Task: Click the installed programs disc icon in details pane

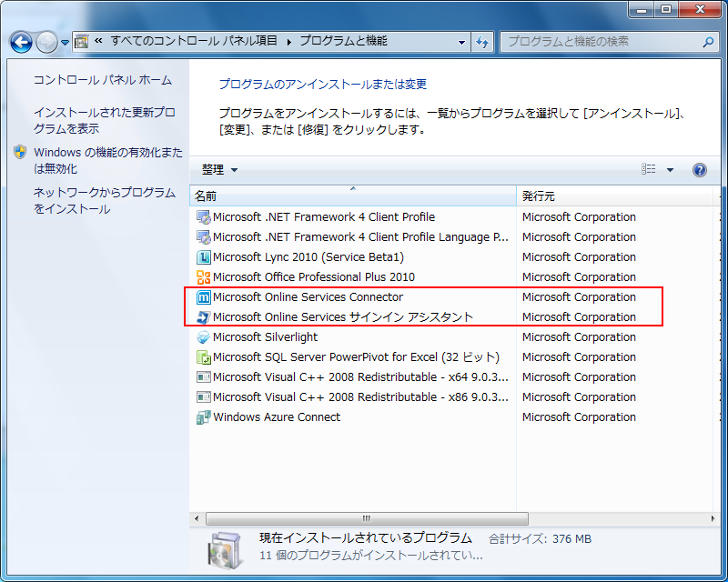Action: (x=225, y=550)
